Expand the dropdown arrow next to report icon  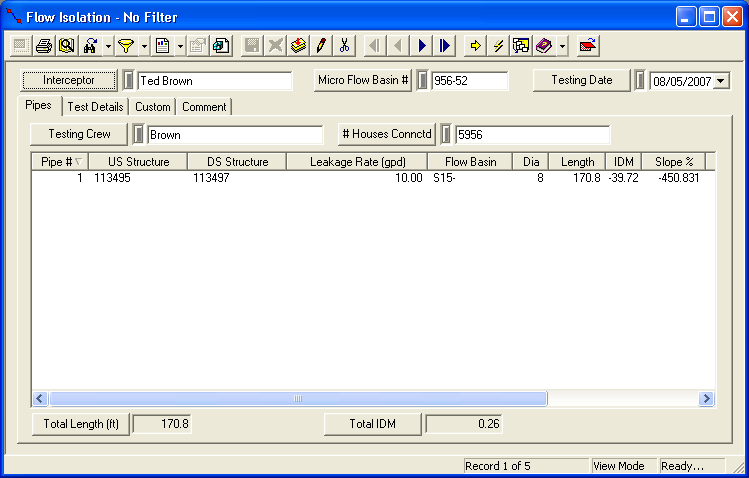pos(180,46)
